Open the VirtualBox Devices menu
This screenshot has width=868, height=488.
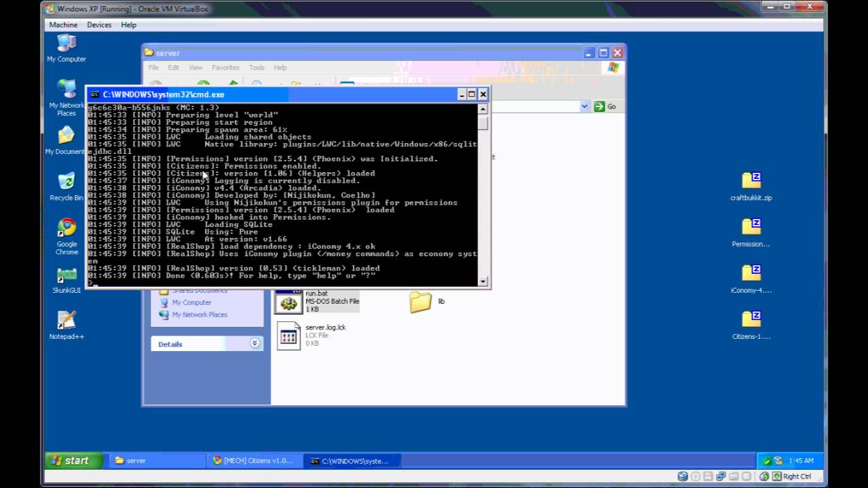click(99, 24)
